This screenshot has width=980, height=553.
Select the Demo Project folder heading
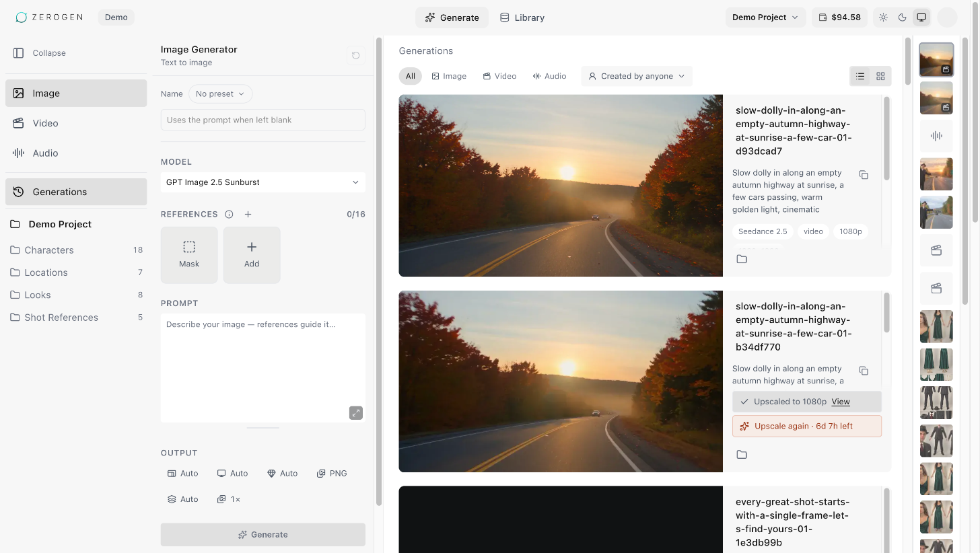pyautogui.click(x=60, y=224)
